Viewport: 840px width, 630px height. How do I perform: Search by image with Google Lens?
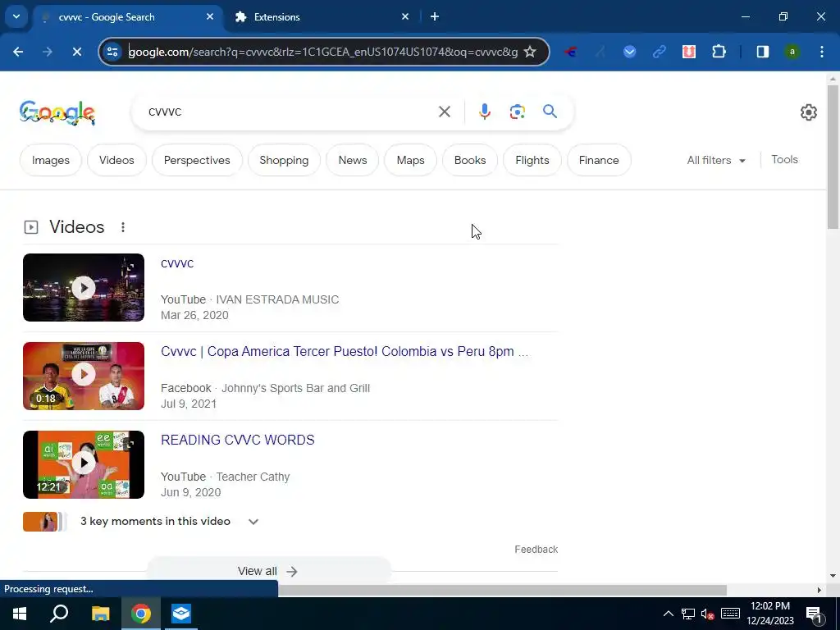pos(518,112)
